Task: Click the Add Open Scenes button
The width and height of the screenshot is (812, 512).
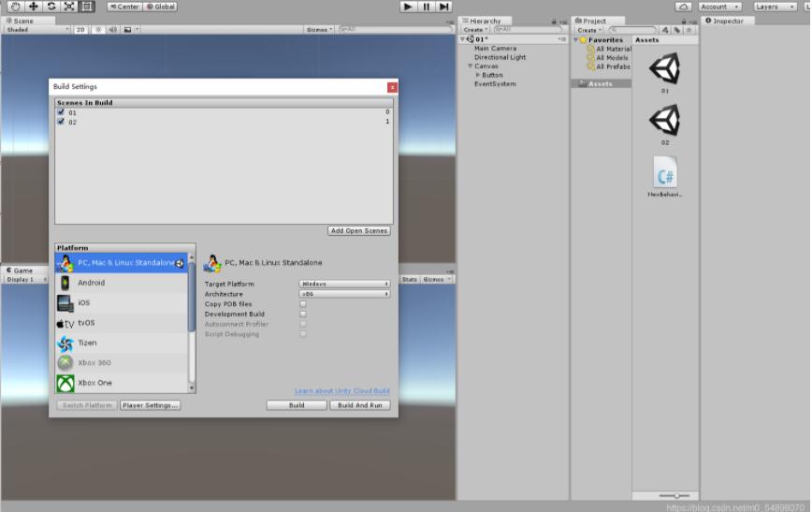Action: (x=359, y=230)
